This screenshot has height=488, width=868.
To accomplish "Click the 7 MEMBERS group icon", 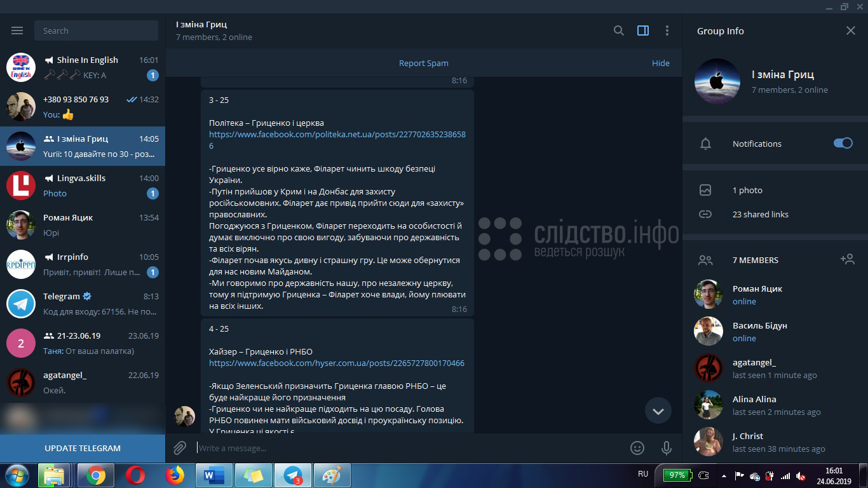I will point(705,260).
